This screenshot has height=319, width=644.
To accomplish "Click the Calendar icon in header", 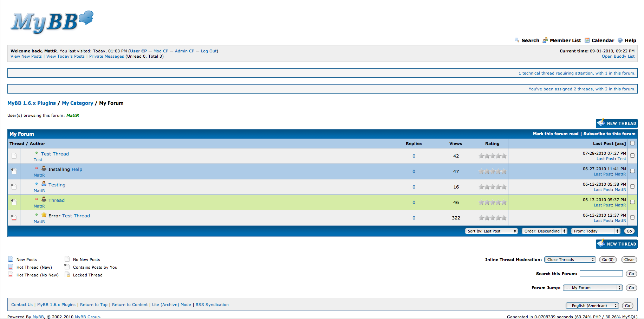I will pyautogui.click(x=587, y=40).
